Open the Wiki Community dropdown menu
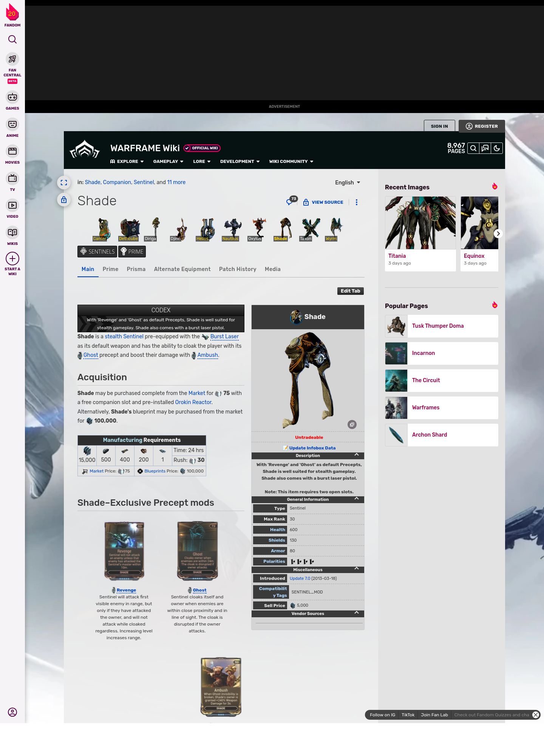Viewport: 544px width, 756px height. 291,161
